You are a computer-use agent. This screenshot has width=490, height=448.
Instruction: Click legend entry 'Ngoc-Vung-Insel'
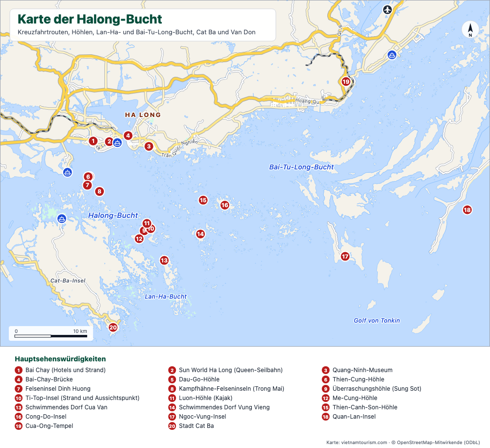click(197, 417)
